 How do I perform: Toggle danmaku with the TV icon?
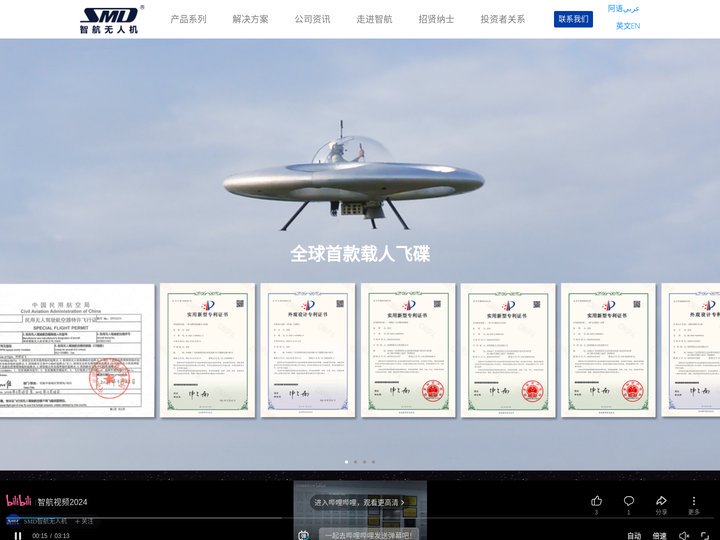coord(303,535)
